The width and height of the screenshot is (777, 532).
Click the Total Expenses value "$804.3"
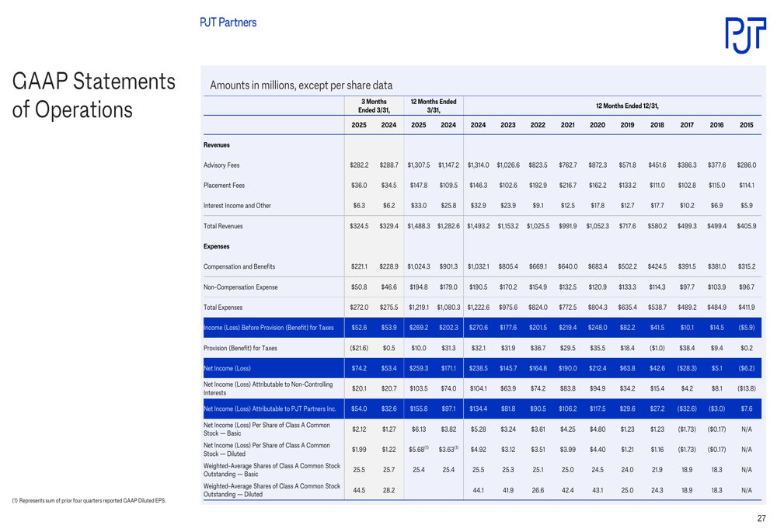coord(597,308)
